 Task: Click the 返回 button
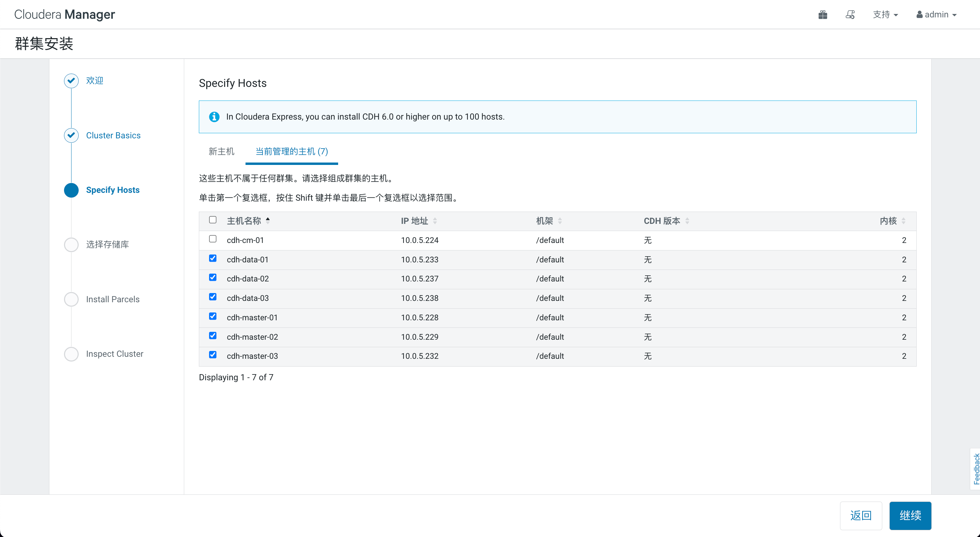coord(860,515)
